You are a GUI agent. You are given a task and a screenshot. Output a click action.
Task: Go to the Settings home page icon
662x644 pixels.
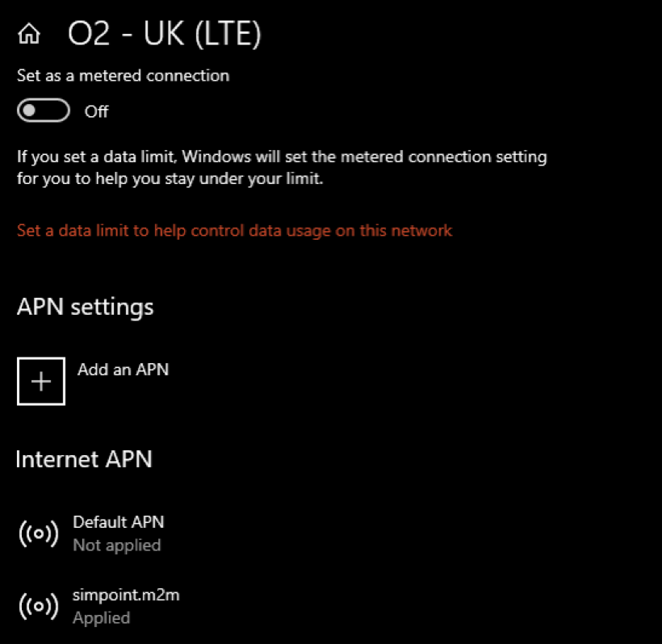click(x=29, y=35)
